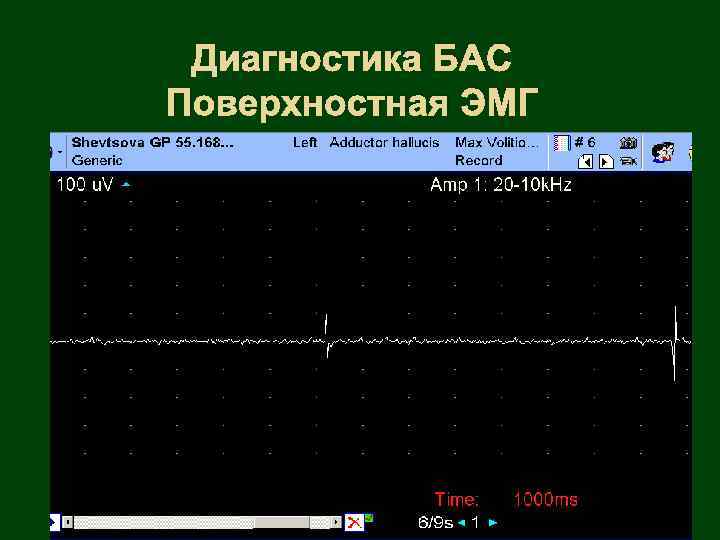Raise sensitivity using arrow near 100 uV
The width and height of the screenshot is (720, 540).
[126, 185]
